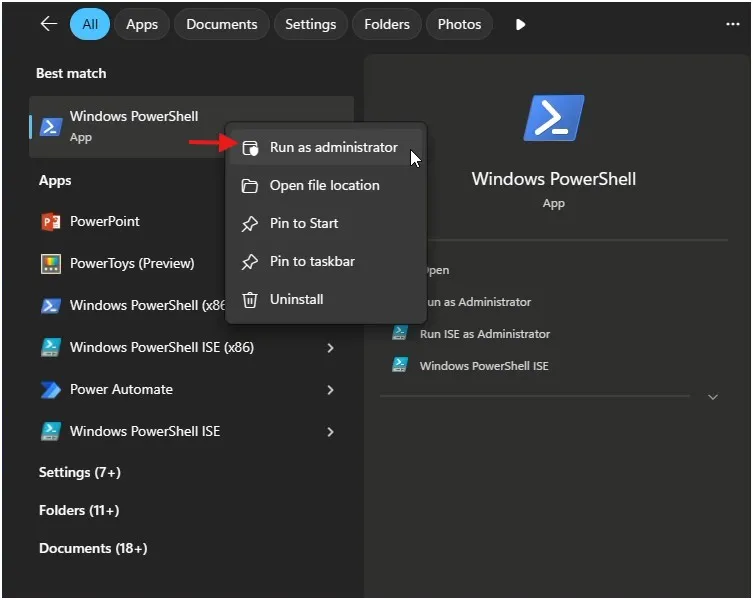
Task: Choose Uninstall in context menu
Action: tap(326, 299)
